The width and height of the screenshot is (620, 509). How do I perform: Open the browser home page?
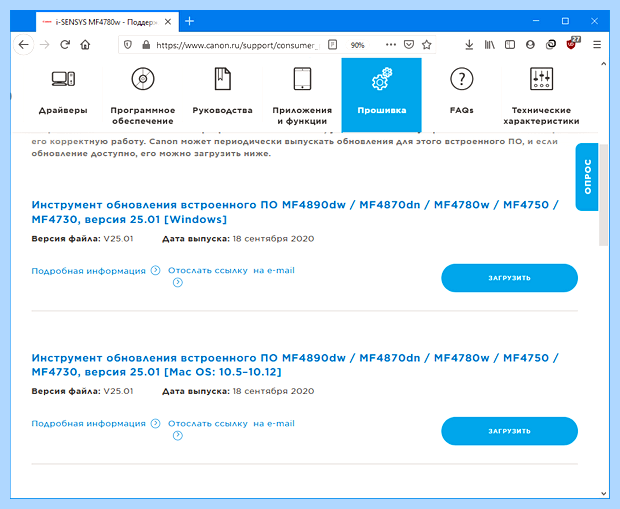85,45
